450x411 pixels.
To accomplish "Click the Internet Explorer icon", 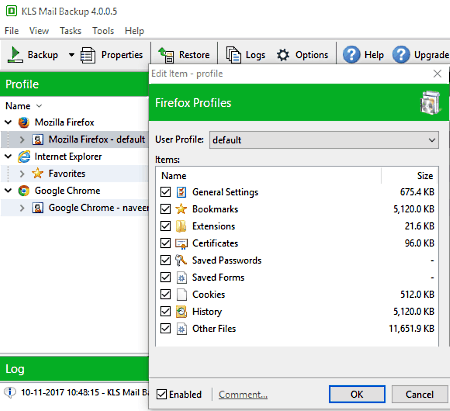I will pyautogui.click(x=24, y=157).
